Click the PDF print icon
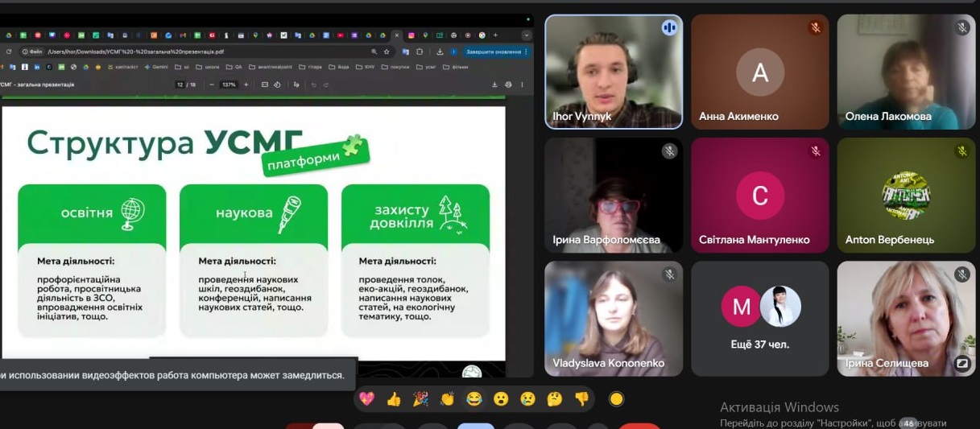Screen dimensions: 980x429 point(508,85)
